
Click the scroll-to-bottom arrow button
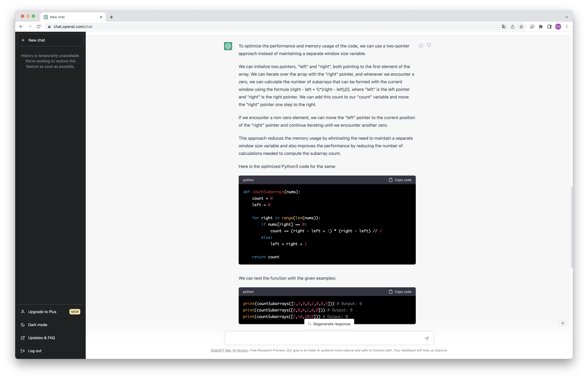(562, 323)
